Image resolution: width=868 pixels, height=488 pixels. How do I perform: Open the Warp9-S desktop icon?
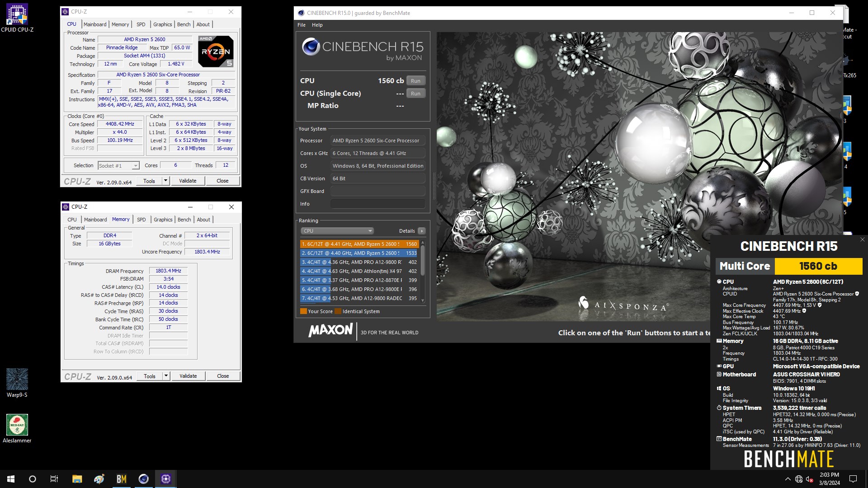click(x=17, y=383)
